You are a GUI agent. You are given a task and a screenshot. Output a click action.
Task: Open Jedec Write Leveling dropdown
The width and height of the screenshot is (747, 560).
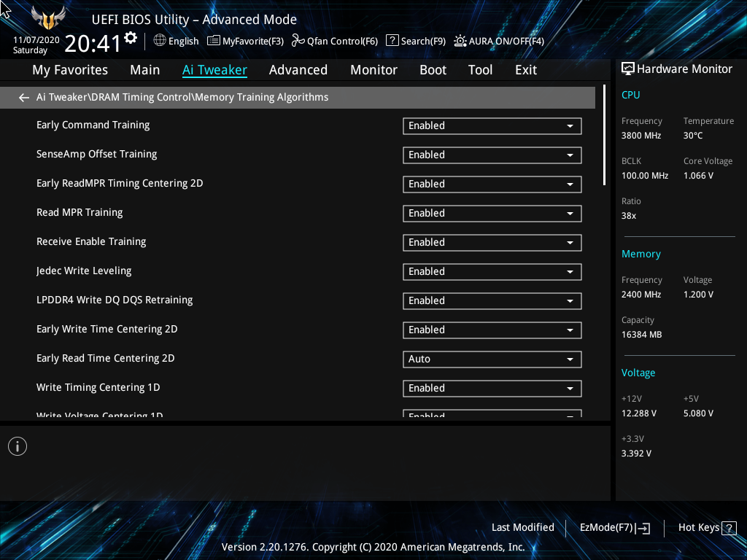click(492, 271)
